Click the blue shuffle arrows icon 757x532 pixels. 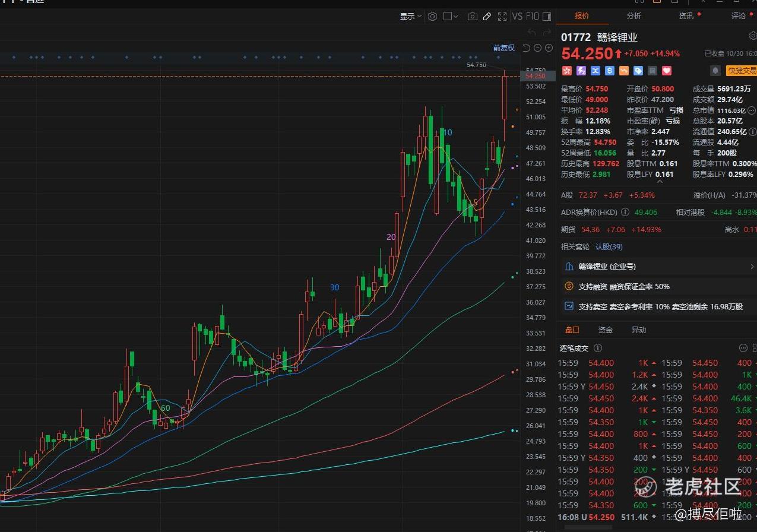tap(595, 71)
